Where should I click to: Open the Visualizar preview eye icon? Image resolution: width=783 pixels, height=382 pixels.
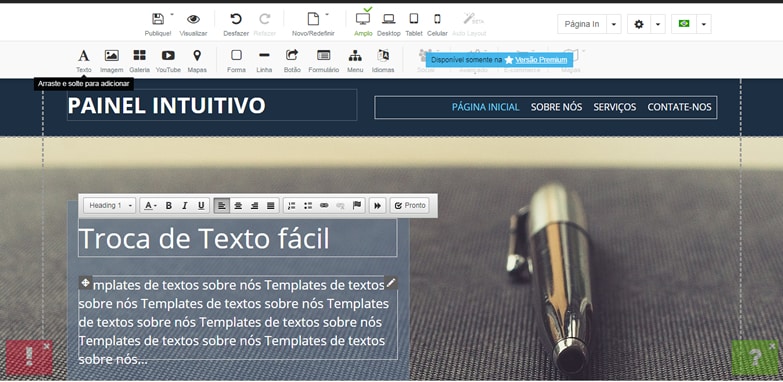point(193,19)
